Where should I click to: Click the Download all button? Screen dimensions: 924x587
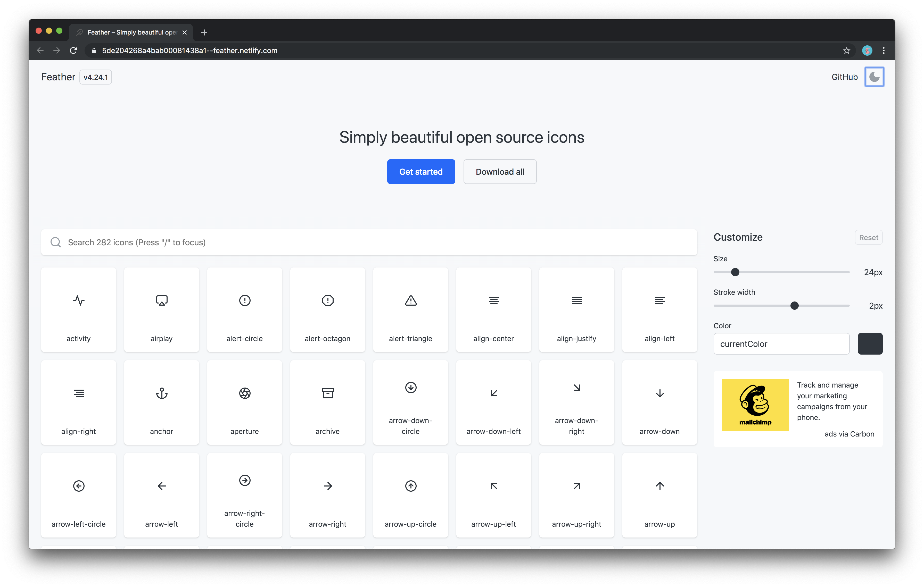(500, 171)
